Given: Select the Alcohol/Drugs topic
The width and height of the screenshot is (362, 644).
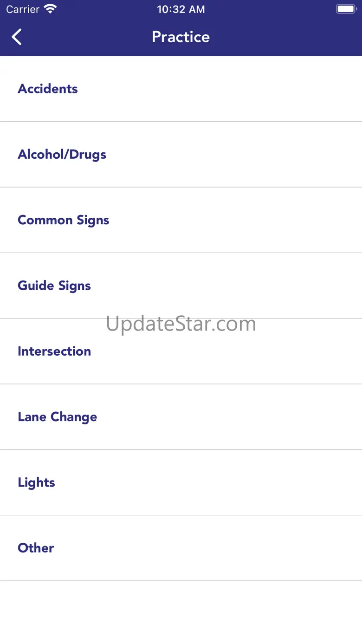Looking at the screenshot, I should (x=62, y=155).
